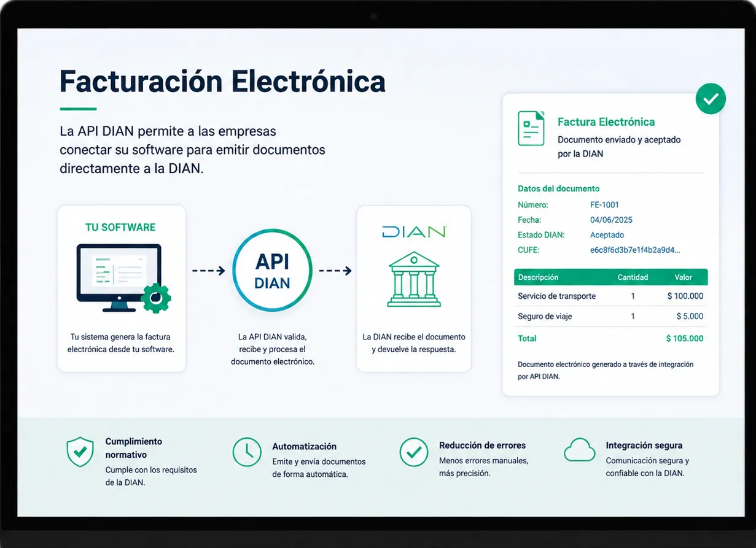Click the TU SOFTWARE card title

click(x=120, y=227)
